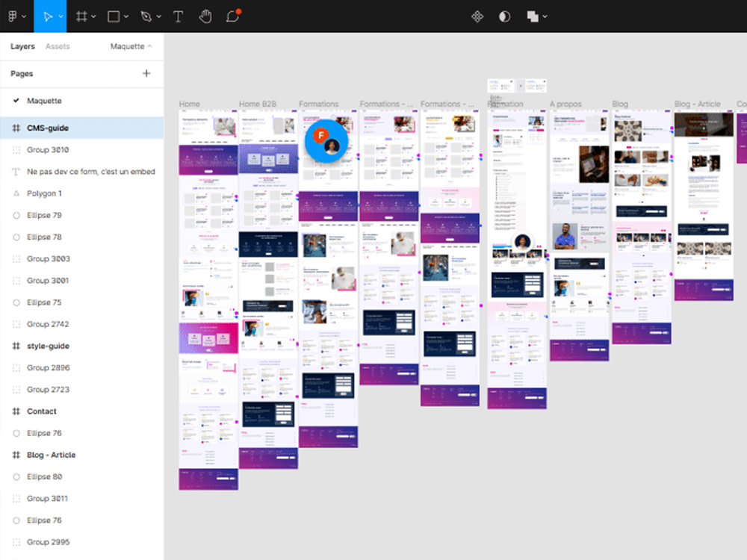The width and height of the screenshot is (747, 560).
Task: Select the Home frame on the canvas
Action: click(188, 104)
